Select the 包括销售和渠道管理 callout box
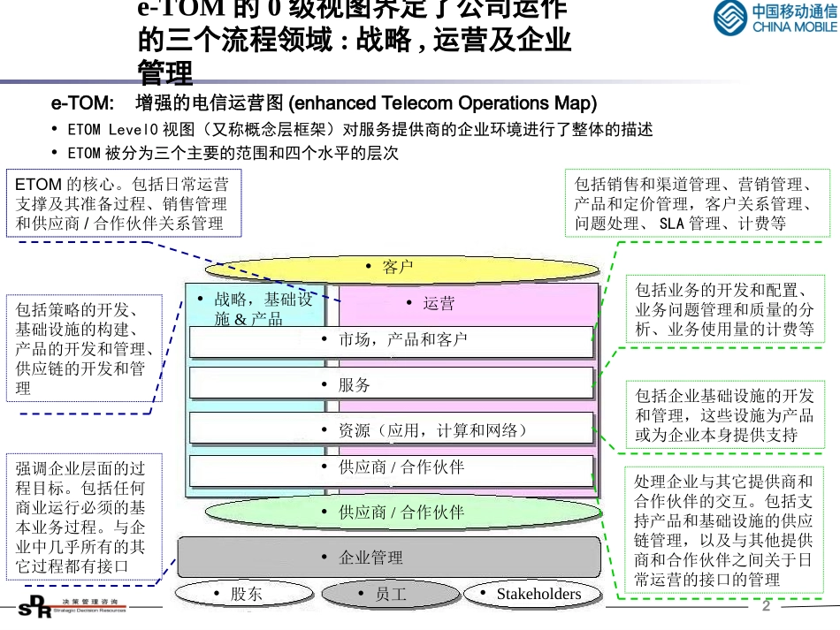Viewport: 840px width, 630px height. (x=698, y=203)
